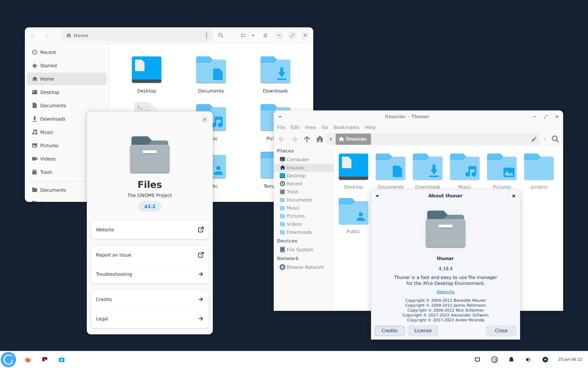The image size is (588, 368).
Task: Open Pictures in GNOME Files sidebar
Action: 57,145
